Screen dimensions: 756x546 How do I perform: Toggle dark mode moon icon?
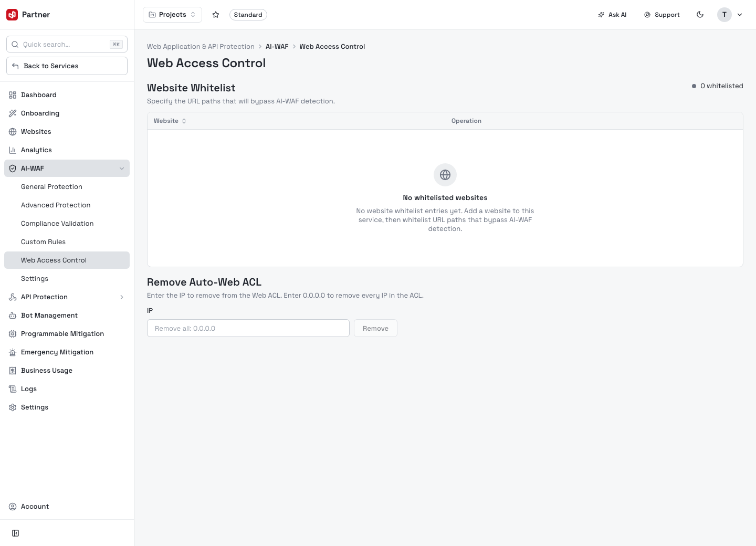pos(700,15)
